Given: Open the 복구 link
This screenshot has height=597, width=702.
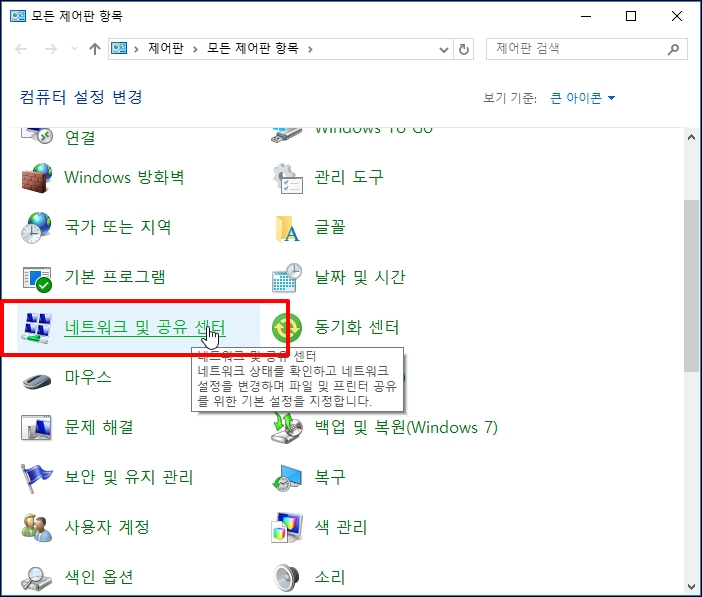Looking at the screenshot, I should coord(330,477).
